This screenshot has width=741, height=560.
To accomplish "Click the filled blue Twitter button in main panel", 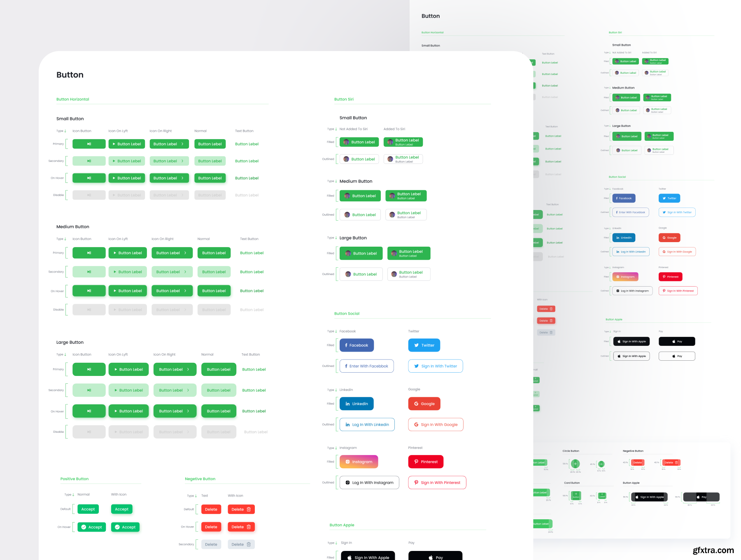I will pos(424,345).
